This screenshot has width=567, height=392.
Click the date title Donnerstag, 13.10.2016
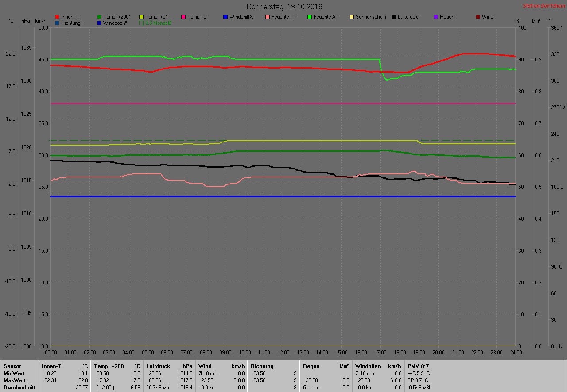coord(284,7)
